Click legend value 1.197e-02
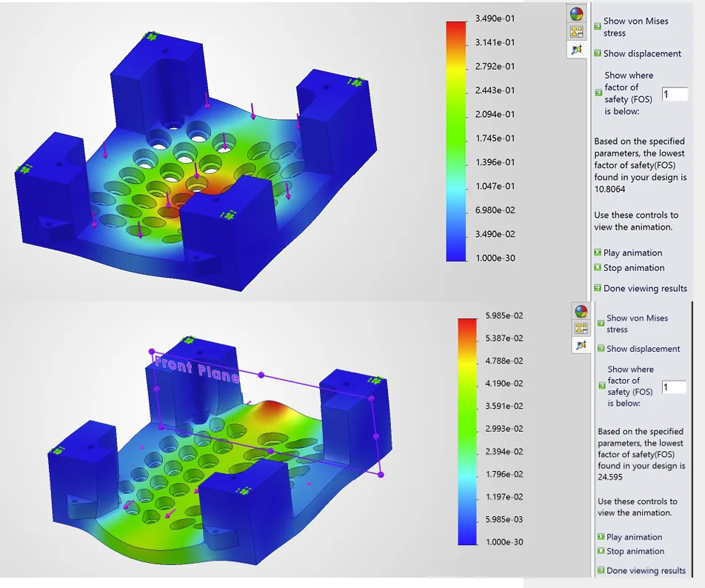 click(x=504, y=497)
